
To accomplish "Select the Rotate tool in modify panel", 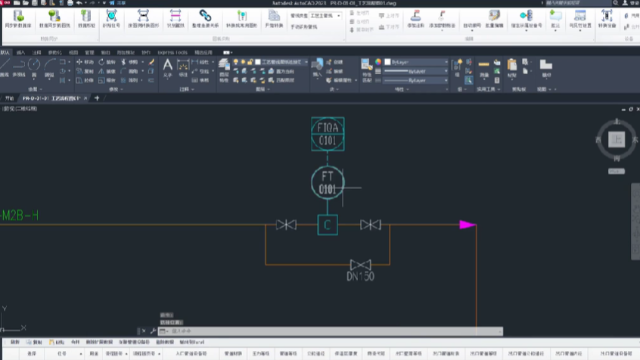I will [x=107, y=62].
